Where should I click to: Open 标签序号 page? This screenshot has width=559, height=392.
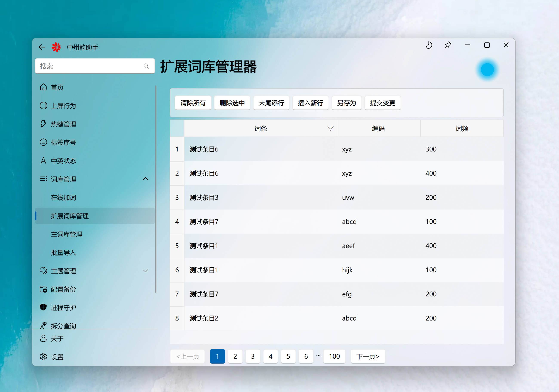pyautogui.click(x=63, y=143)
